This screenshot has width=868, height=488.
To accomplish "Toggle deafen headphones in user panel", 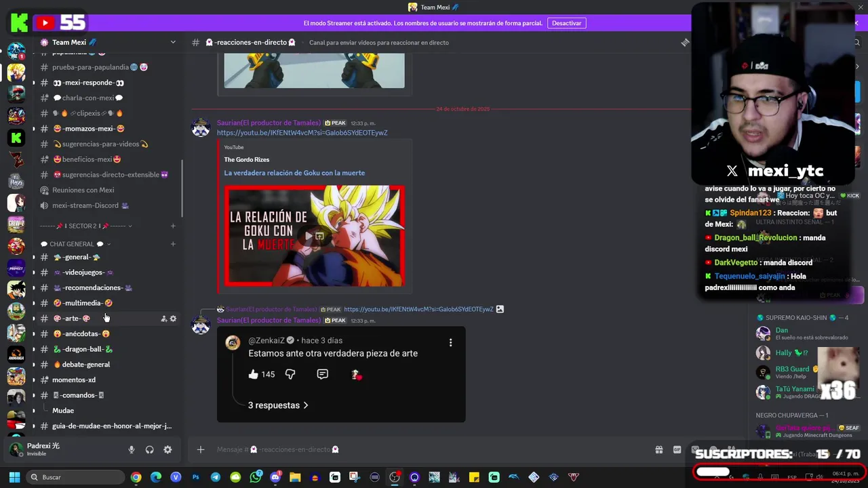I will click(149, 449).
